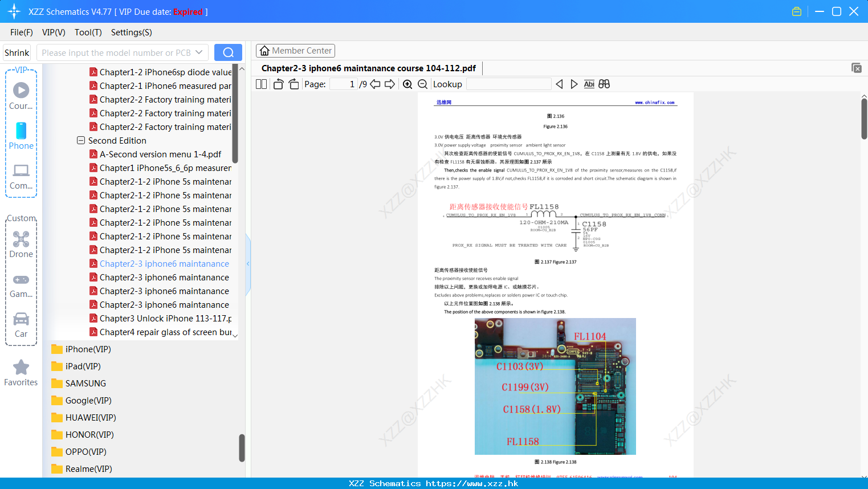Rotate page counterclockwise
The height and width of the screenshot is (489, 868).
(278, 84)
